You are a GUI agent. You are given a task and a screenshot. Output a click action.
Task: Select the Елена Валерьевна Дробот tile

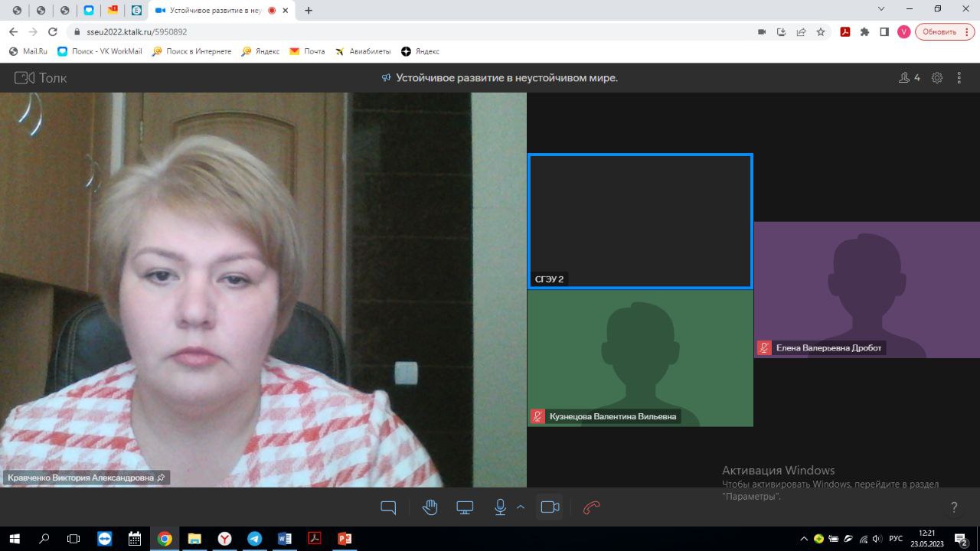click(x=867, y=289)
